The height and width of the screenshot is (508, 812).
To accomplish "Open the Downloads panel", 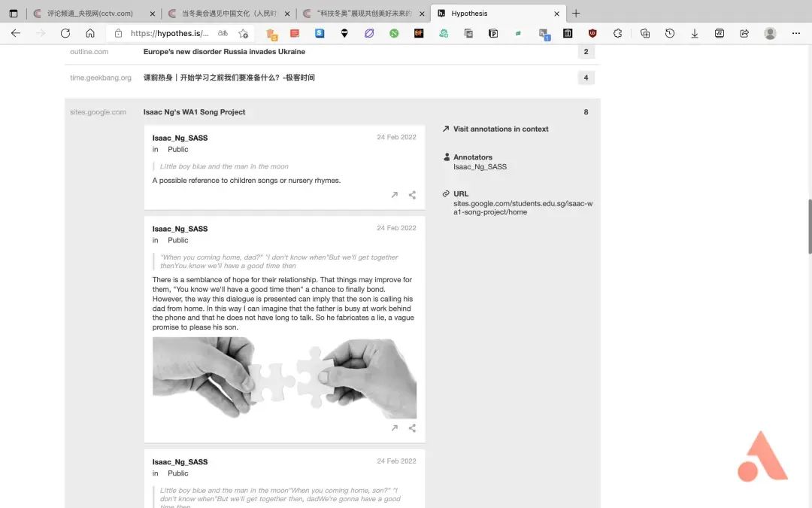I will pos(695,33).
